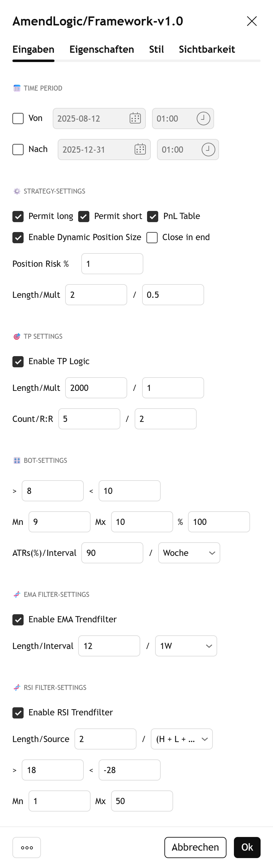This screenshot has height=868, width=273.
Task: Open calendar picker for Nach date
Action: click(140, 149)
